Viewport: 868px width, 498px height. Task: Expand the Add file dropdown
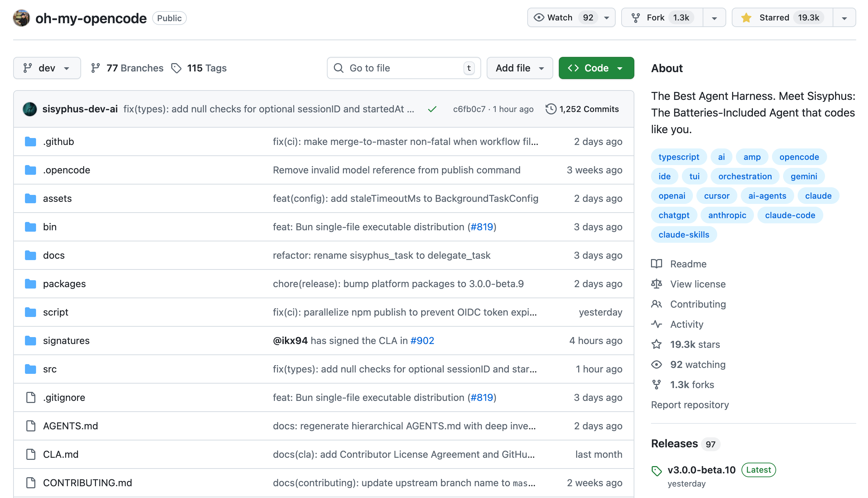tap(520, 68)
